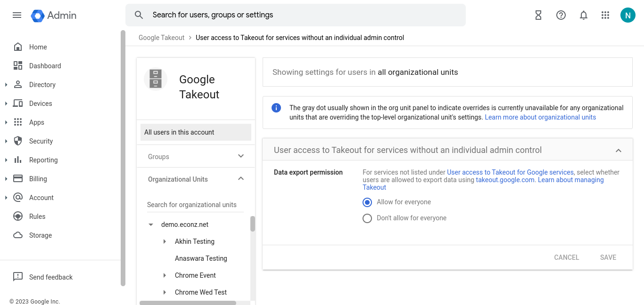Viewport: 644px width, 305px height.
Task: Expand the Reporting menu arrow
Action: click(6, 160)
